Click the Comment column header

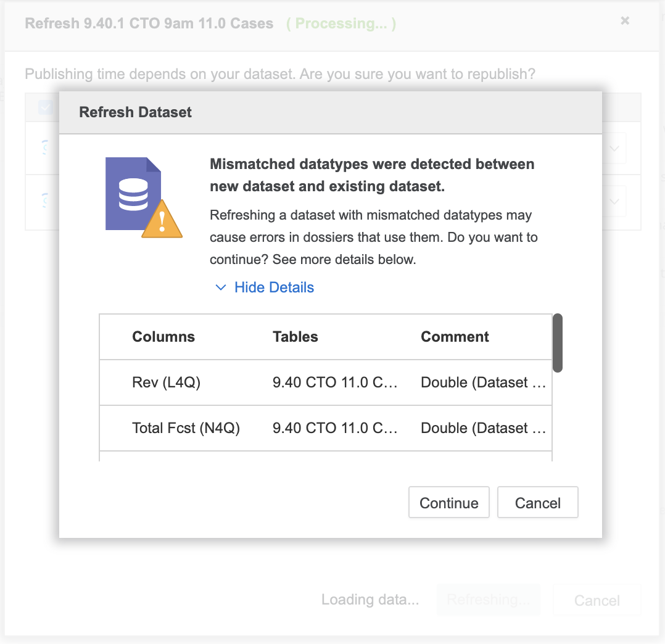tap(455, 337)
